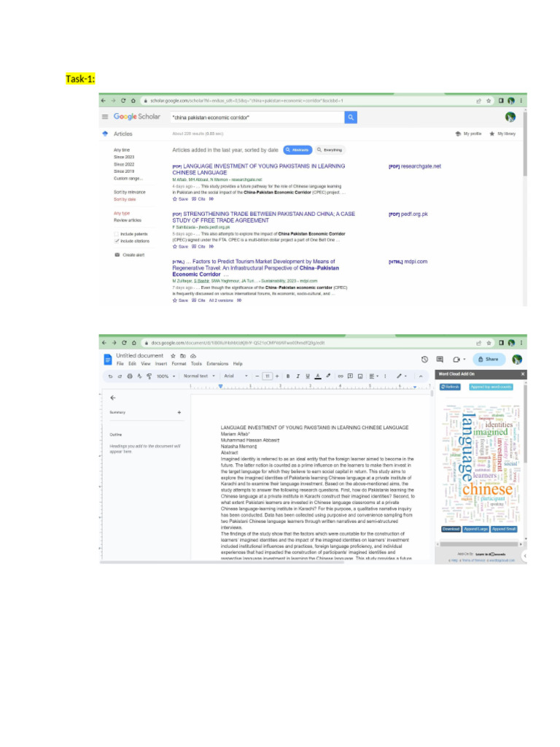Open the version history clock icon

point(424,359)
